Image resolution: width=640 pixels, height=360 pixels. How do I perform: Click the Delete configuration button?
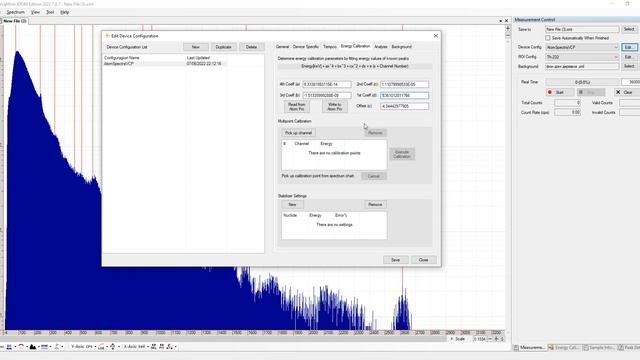tap(251, 47)
